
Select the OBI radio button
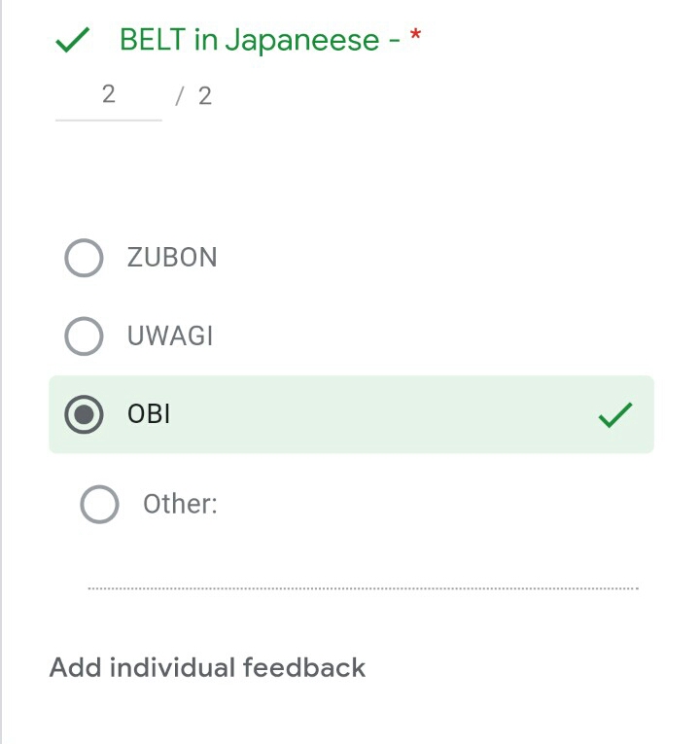point(84,415)
